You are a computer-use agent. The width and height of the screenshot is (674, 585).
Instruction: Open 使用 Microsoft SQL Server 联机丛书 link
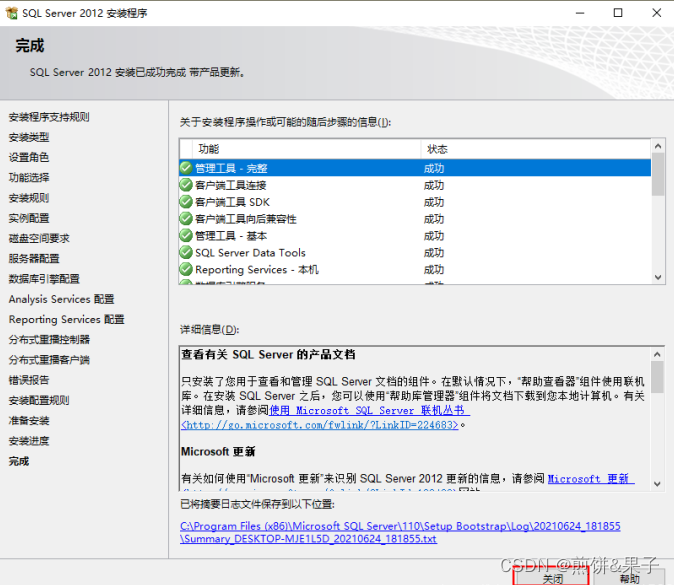pos(369,410)
